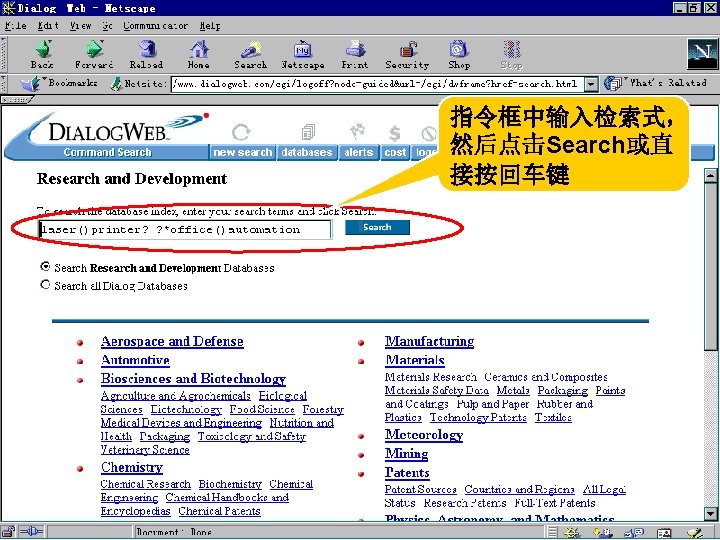Open What's Related icon
The width and height of the screenshot is (720, 540).
(613, 84)
